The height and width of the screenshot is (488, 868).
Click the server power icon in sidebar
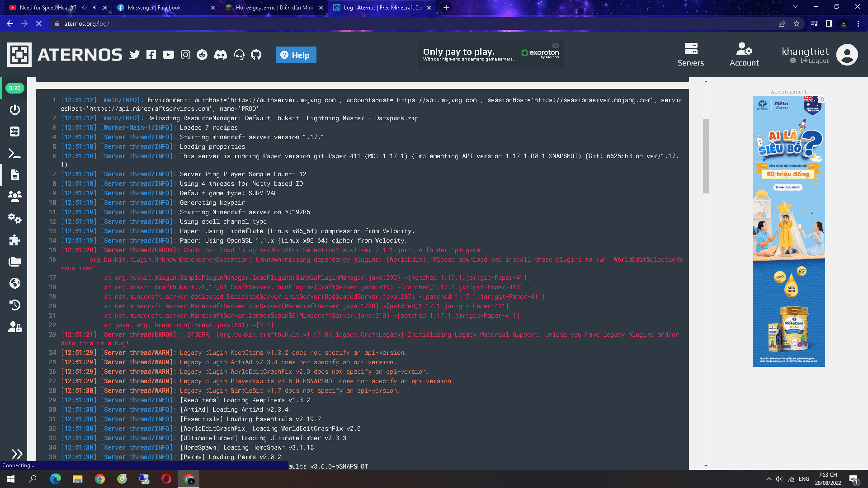click(x=14, y=110)
